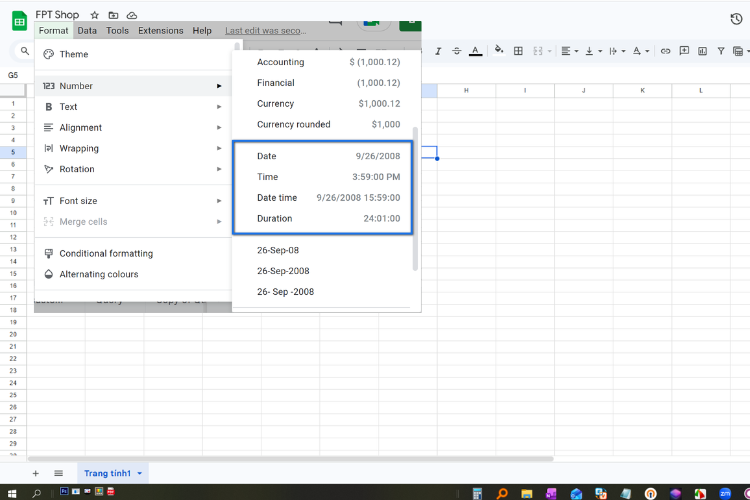The width and height of the screenshot is (750, 500).
Task: Click the insert comment icon
Action: (x=684, y=51)
